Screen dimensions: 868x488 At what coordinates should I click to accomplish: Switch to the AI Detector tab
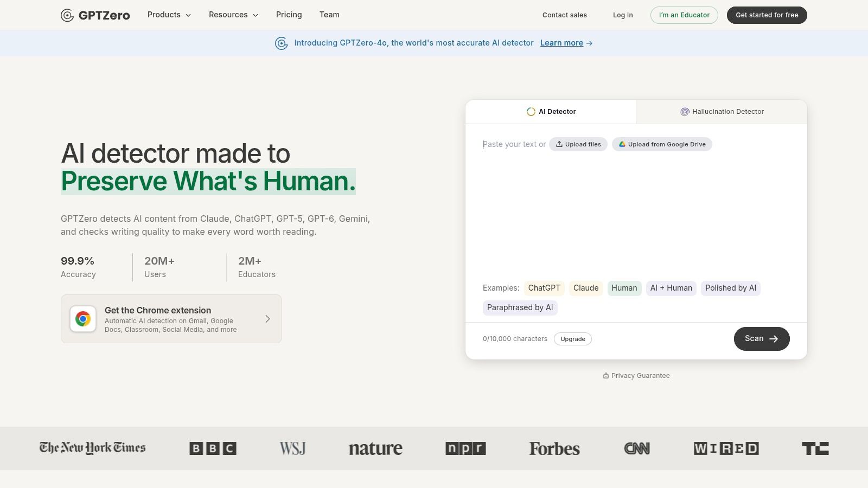click(551, 112)
